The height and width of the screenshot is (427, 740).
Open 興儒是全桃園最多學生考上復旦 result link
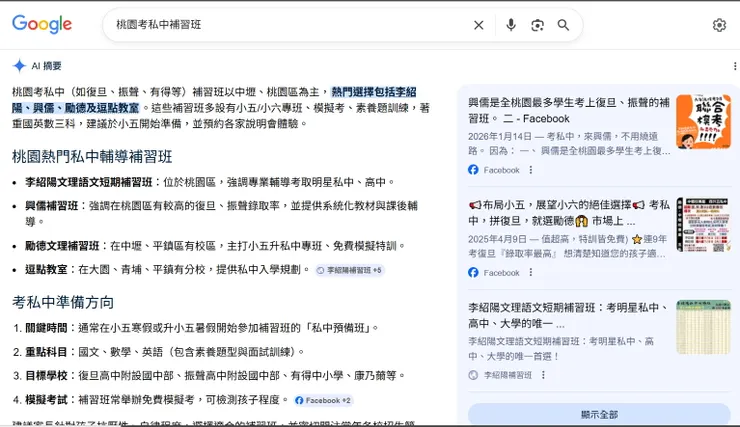pos(569,110)
